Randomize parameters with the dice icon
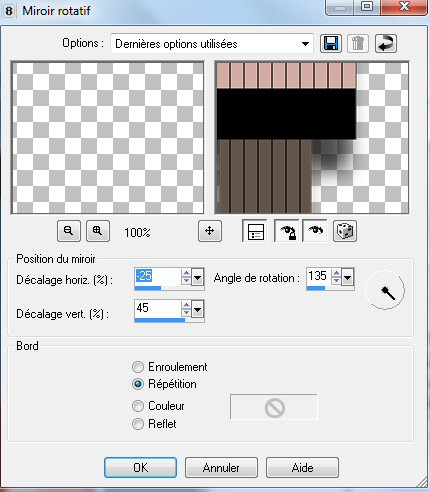The height and width of the screenshot is (492, 430). (x=345, y=231)
